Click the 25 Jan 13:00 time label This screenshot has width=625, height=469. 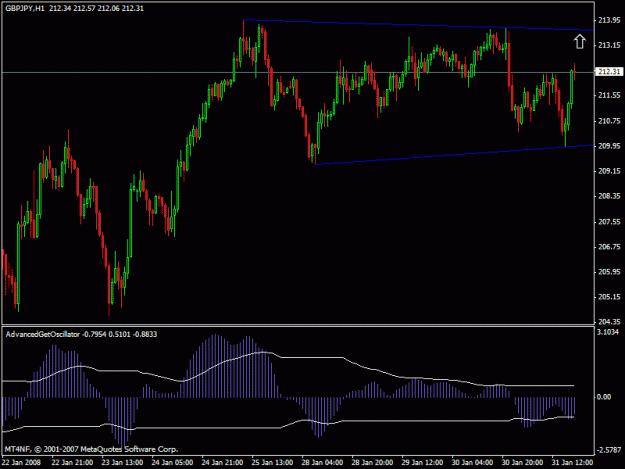click(x=272, y=463)
